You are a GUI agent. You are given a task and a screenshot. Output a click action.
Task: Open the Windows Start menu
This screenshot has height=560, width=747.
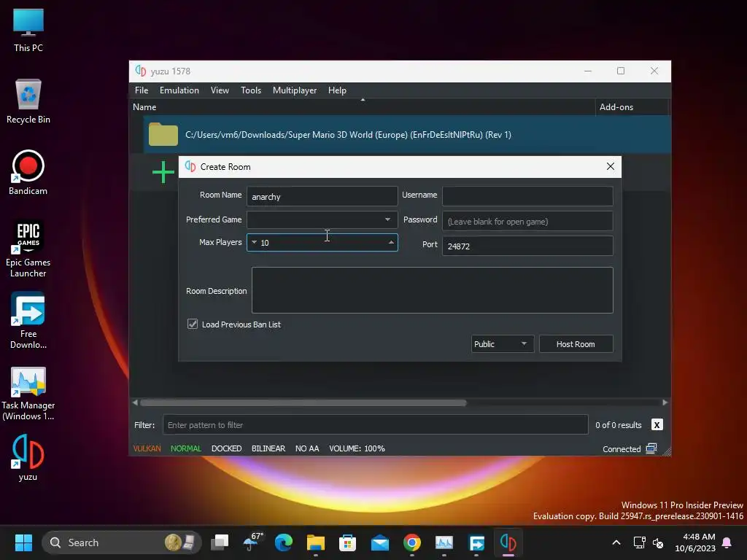23,542
